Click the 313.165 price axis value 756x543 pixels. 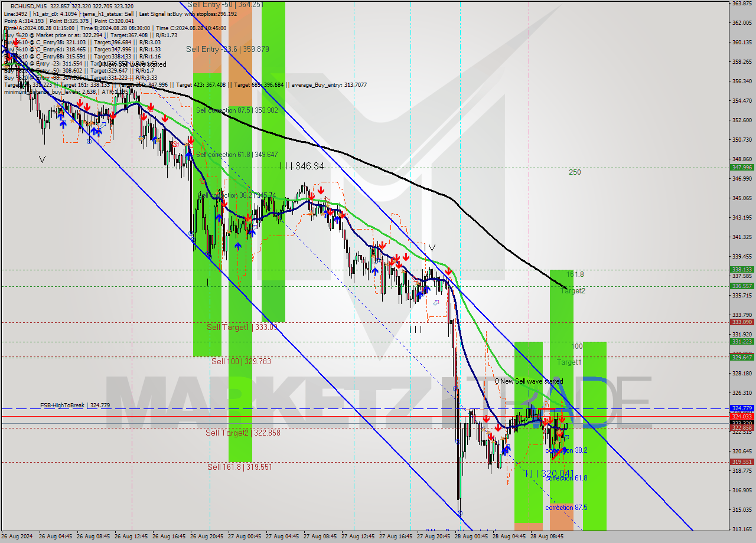coord(742,529)
